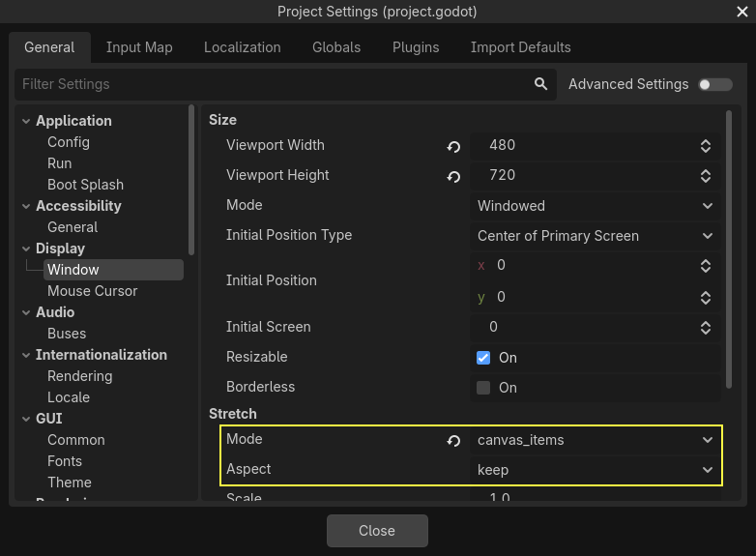Open the Import Defaults tab

520,47
